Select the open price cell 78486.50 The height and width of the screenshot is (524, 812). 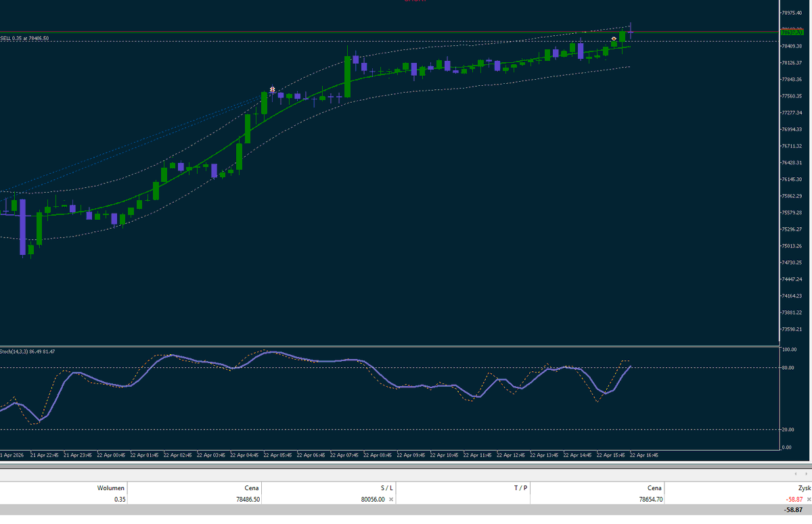(246, 500)
